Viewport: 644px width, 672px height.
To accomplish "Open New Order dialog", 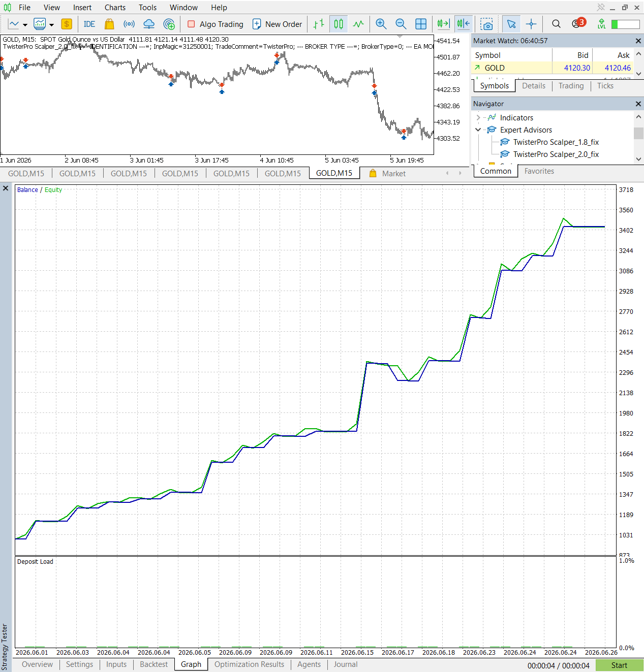I will point(278,24).
